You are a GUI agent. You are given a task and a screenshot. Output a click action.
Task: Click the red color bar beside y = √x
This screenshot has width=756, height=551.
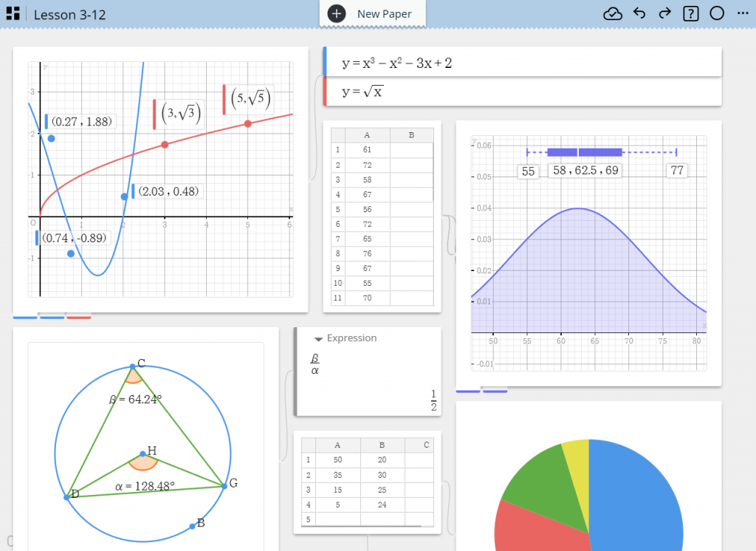[x=325, y=92]
